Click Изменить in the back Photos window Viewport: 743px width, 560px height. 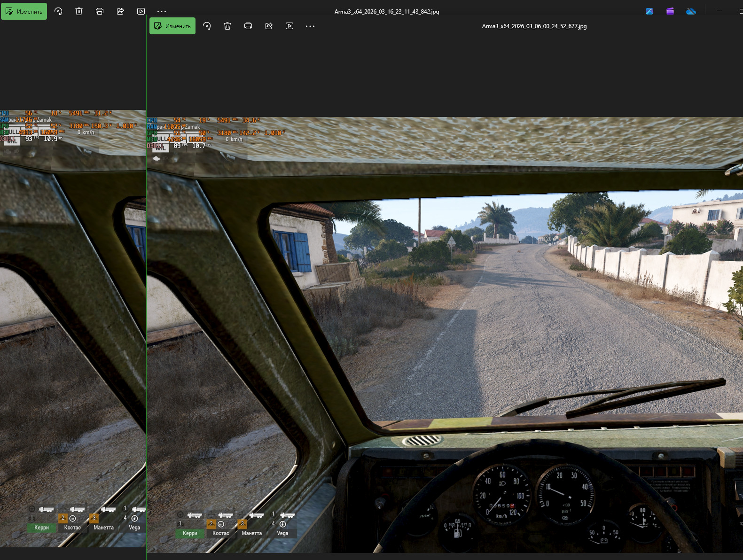pos(24,11)
